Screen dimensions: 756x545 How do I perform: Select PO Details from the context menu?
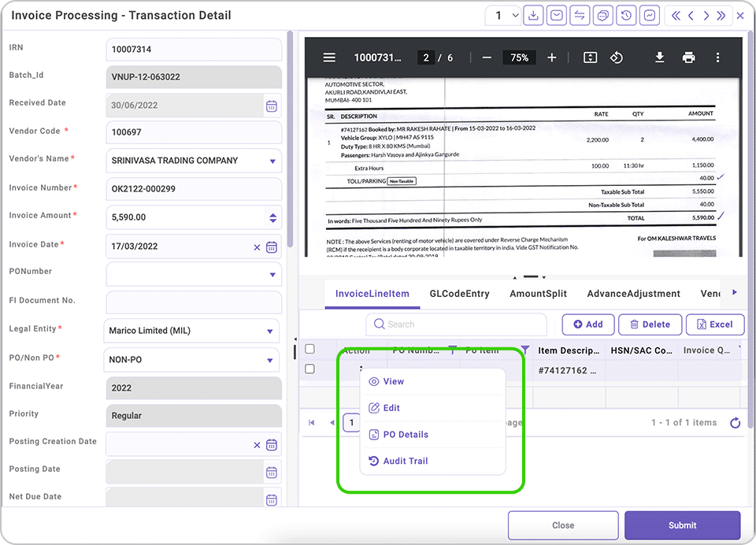click(405, 434)
